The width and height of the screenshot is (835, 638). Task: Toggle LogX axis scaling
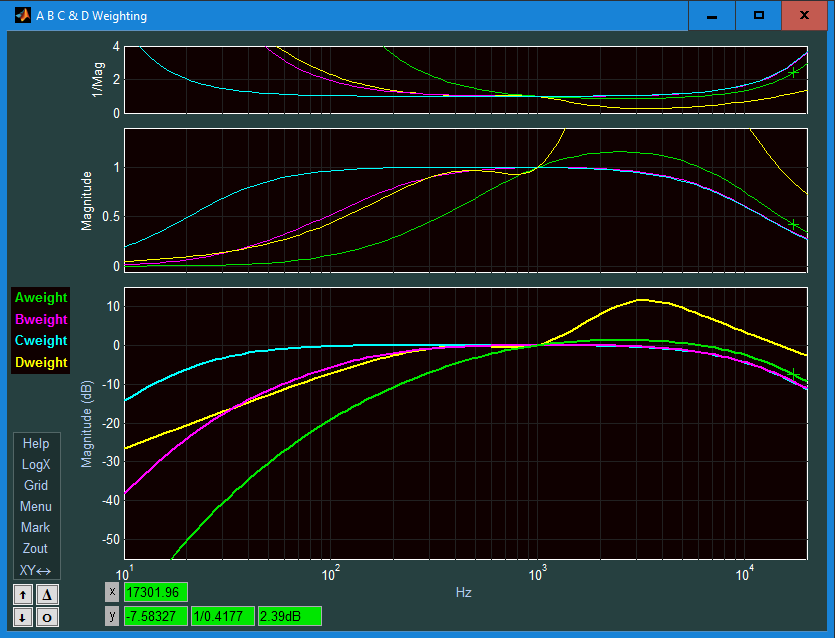[x=36, y=464]
